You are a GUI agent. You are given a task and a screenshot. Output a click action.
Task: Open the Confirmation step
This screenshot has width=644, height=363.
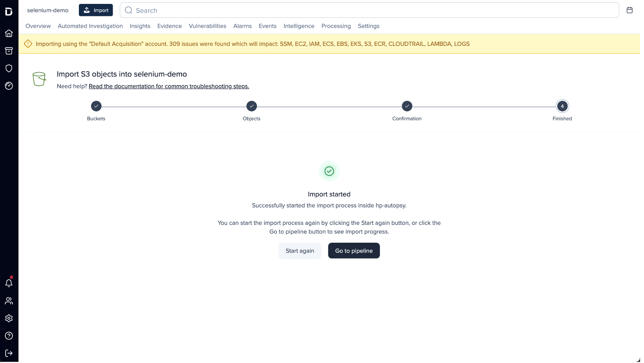pyautogui.click(x=407, y=106)
